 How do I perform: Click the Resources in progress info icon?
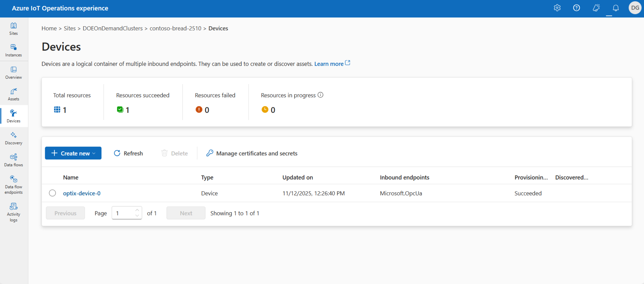coord(320,95)
